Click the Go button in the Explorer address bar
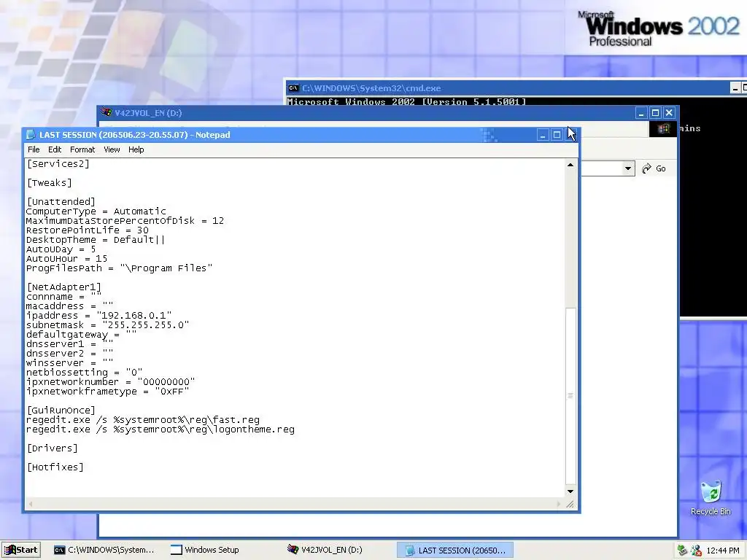This screenshot has width=747, height=560. (x=654, y=168)
